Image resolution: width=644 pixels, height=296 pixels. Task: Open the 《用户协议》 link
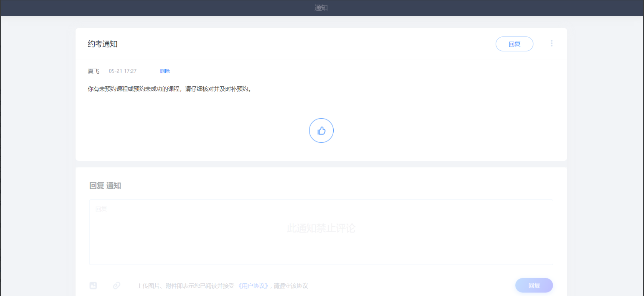tap(253, 286)
